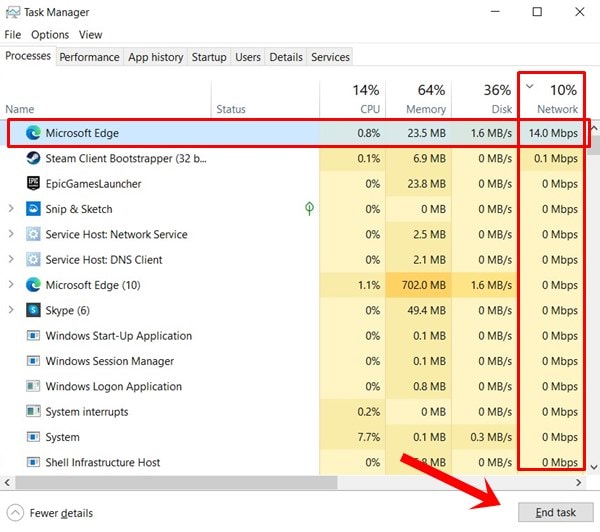Click the System process icon
This screenshot has height=532, width=600.
(x=33, y=437)
